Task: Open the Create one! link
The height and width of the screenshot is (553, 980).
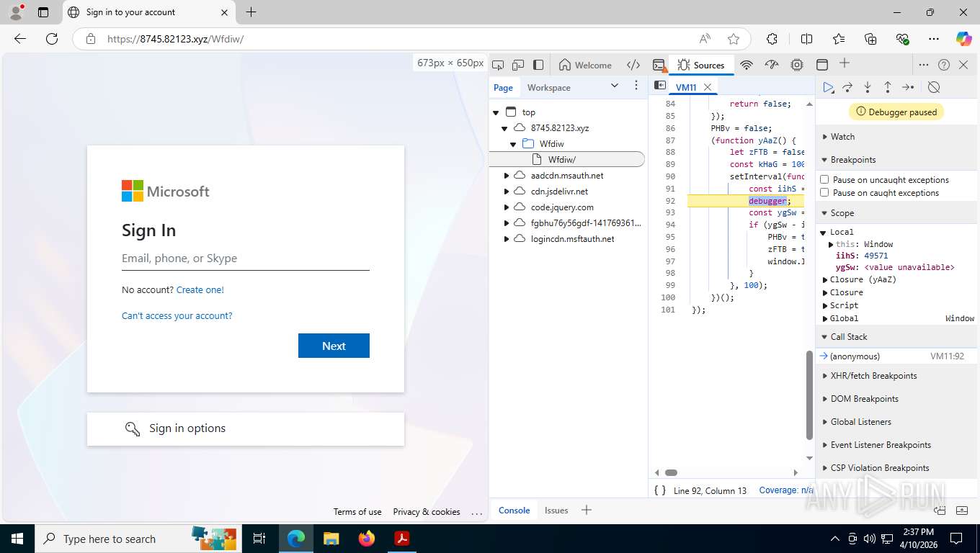Action: coord(200,289)
